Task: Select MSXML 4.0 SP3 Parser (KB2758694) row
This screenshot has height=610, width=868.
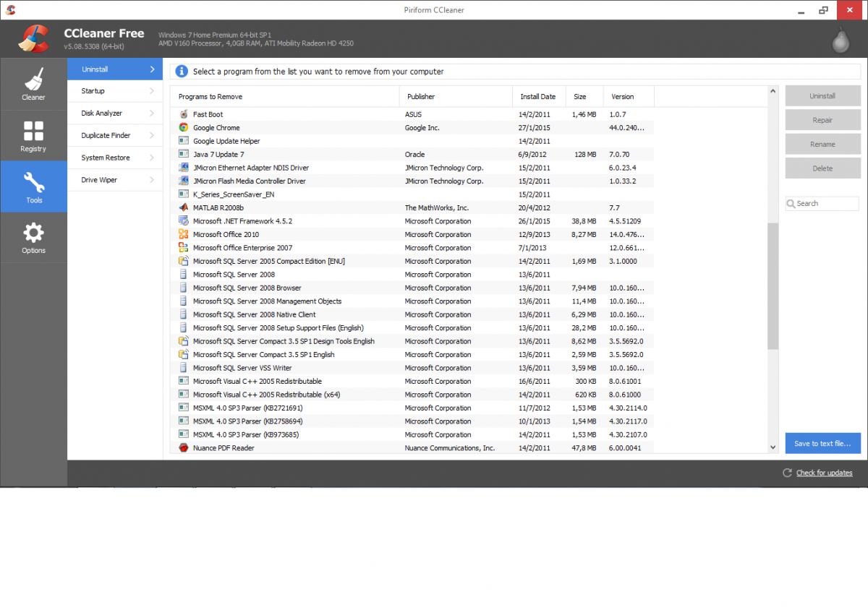Action: [413, 421]
